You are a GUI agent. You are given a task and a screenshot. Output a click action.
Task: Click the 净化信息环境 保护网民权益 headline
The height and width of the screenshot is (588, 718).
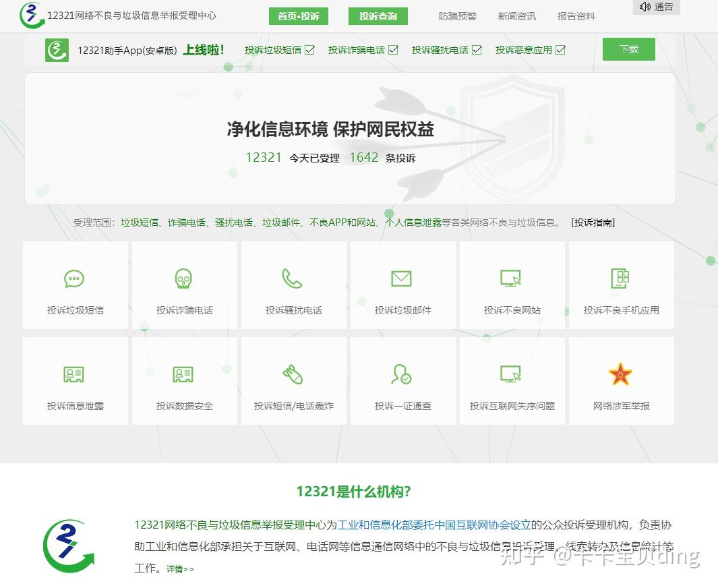330,129
